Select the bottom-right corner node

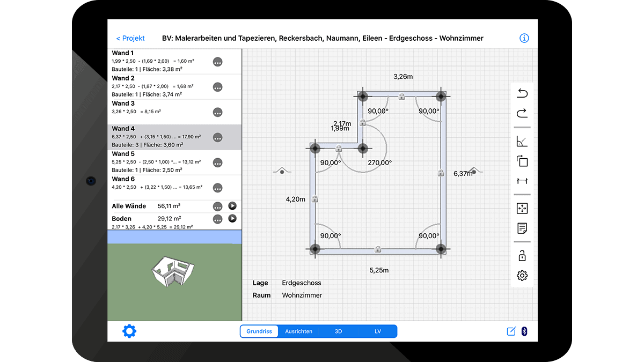tap(441, 249)
